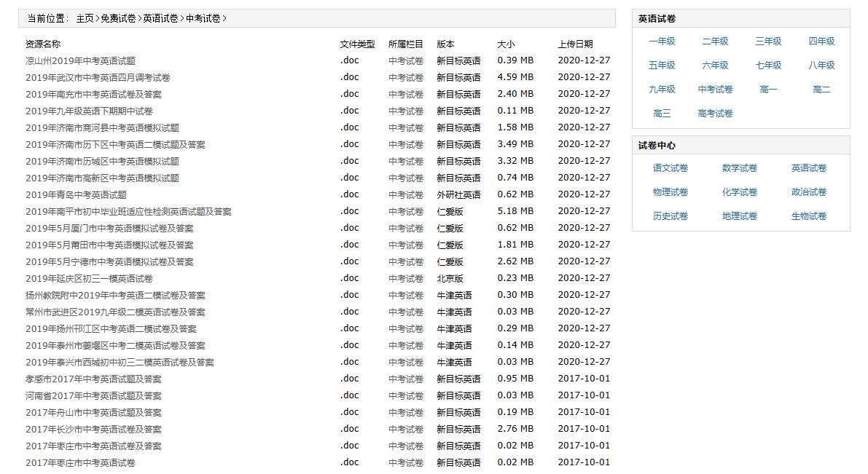Select 九年级 in the 英语试卷 panel
Screen dimensions: 868x474
coord(661,89)
